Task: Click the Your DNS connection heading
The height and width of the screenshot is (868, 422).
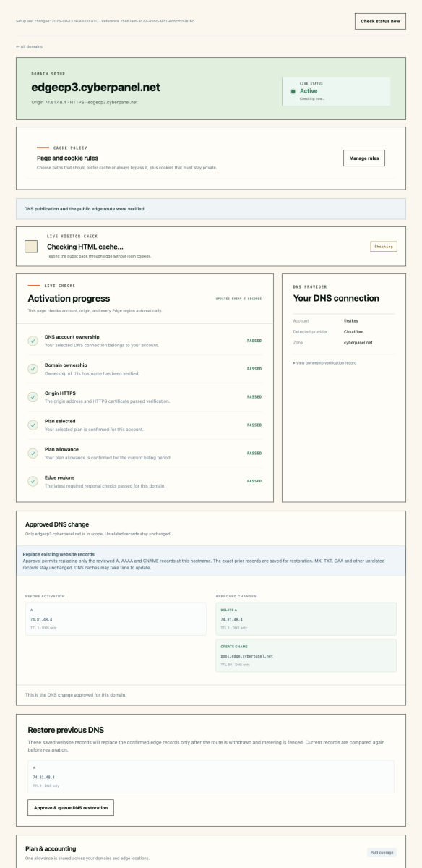Action: [336, 298]
